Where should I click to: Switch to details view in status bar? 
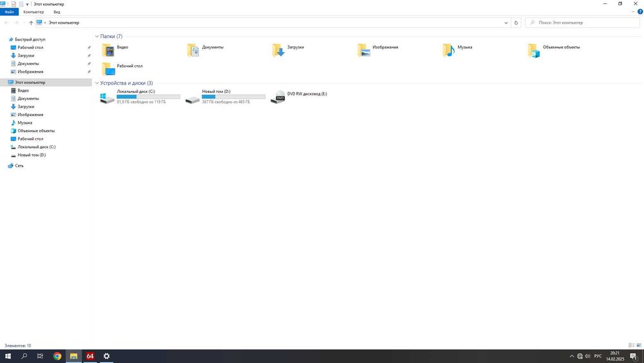click(x=631, y=346)
